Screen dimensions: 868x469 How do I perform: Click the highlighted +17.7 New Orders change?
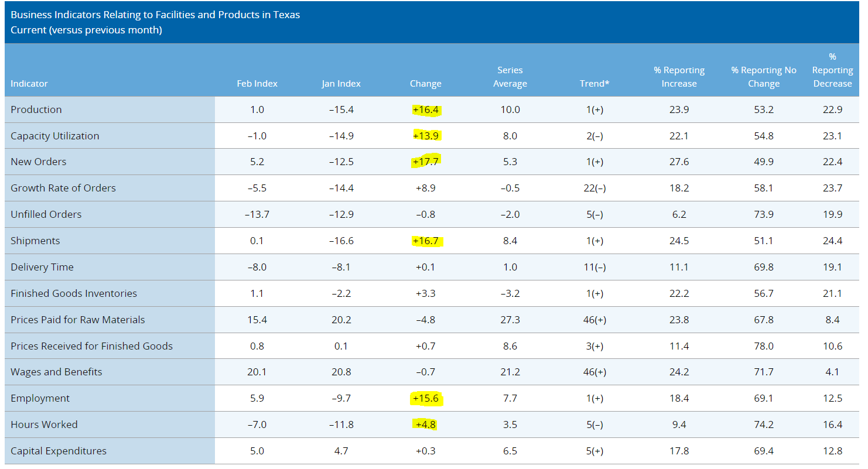(426, 162)
